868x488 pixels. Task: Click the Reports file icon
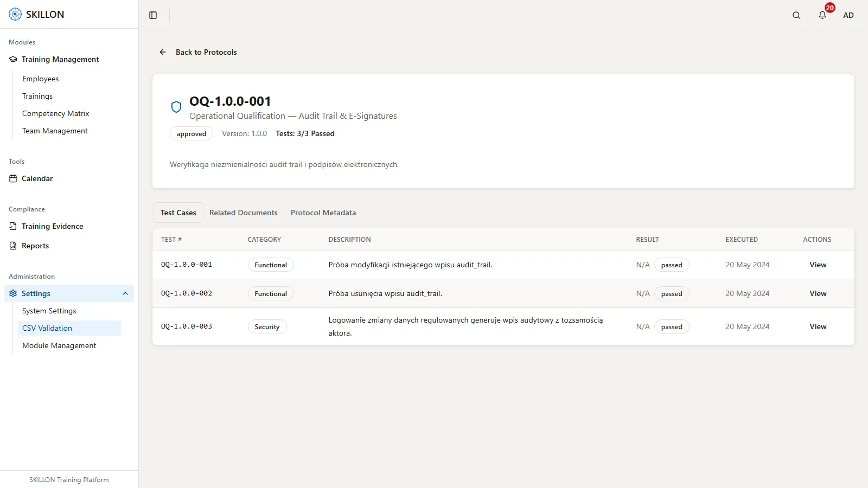13,246
